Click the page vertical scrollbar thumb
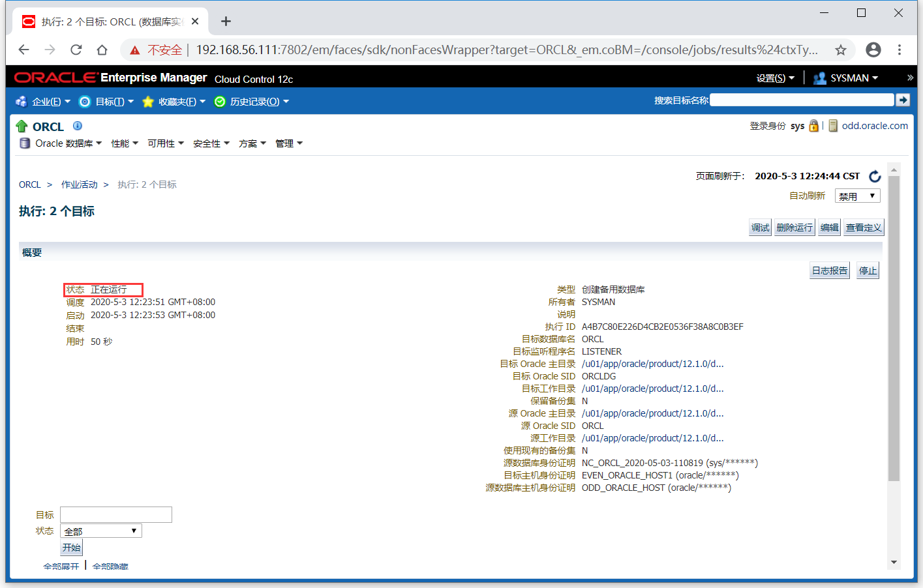This screenshot has width=923, height=588. click(x=894, y=329)
